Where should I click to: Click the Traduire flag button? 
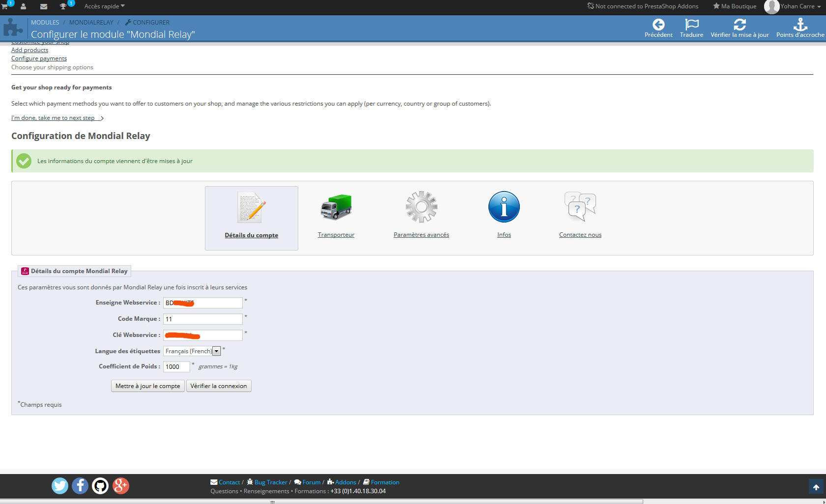pos(691,28)
